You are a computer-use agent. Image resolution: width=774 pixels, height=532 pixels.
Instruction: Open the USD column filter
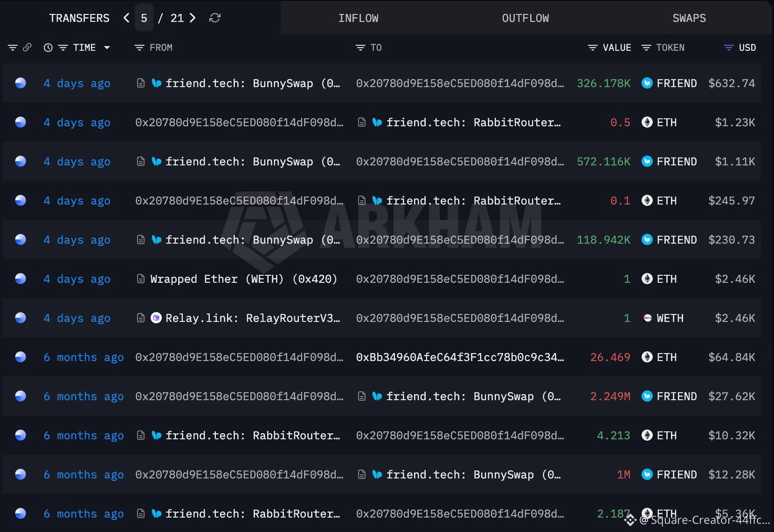728,48
